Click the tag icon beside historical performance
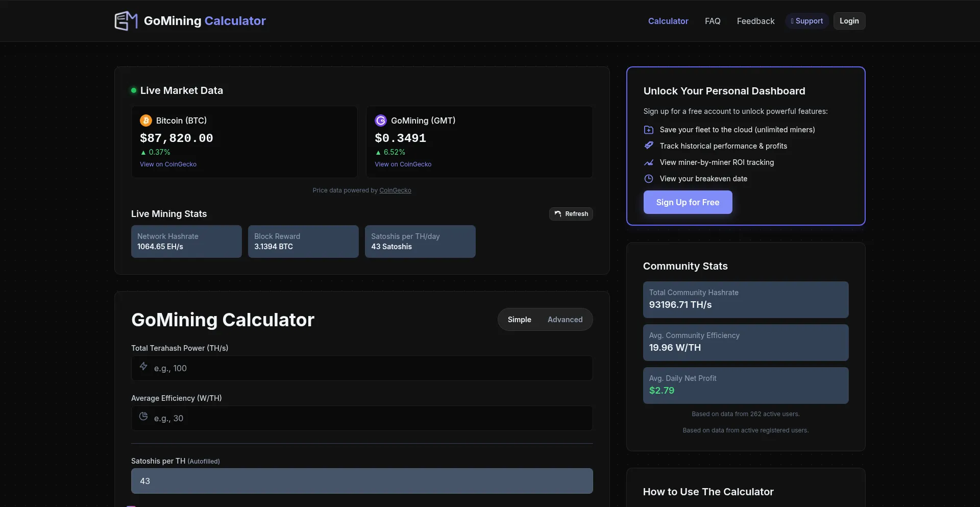Viewport: 980px width, 507px height. [x=649, y=146]
